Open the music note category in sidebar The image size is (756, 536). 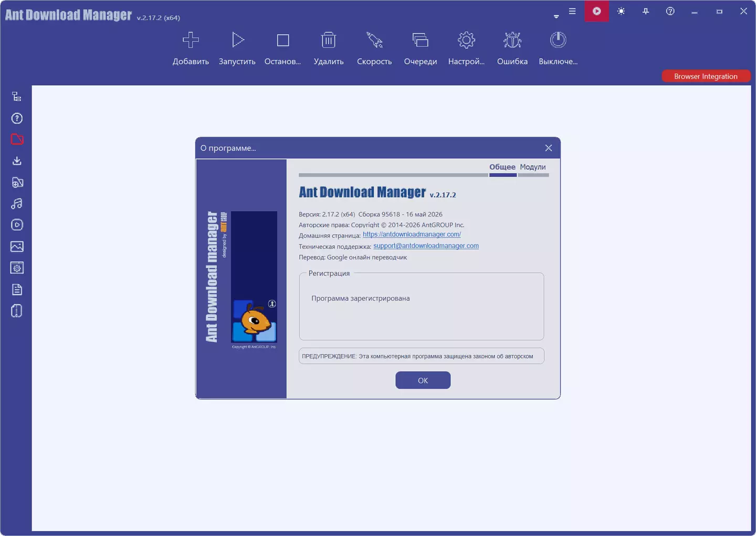17,204
